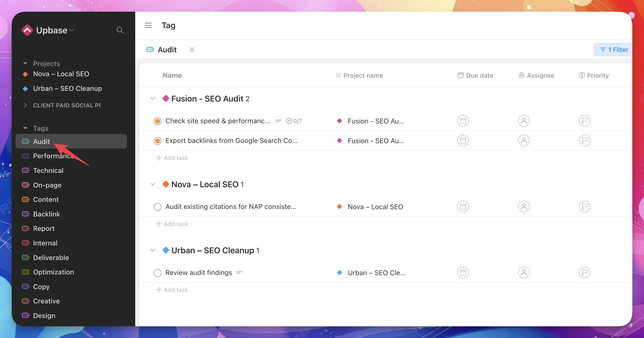Collapse the Fusion - SEO Audit group
The width and height of the screenshot is (644, 338).
click(152, 99)
